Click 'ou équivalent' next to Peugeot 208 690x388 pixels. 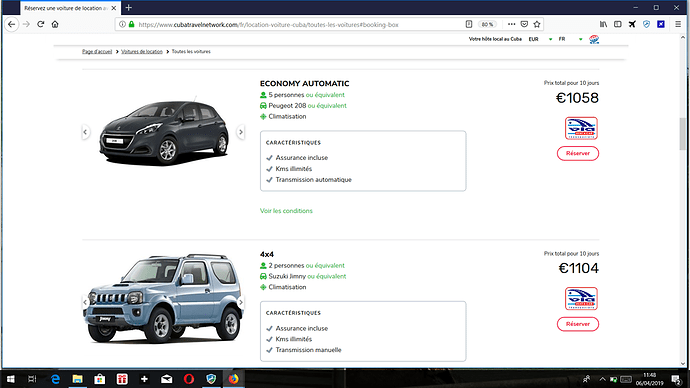click(327, 106)
